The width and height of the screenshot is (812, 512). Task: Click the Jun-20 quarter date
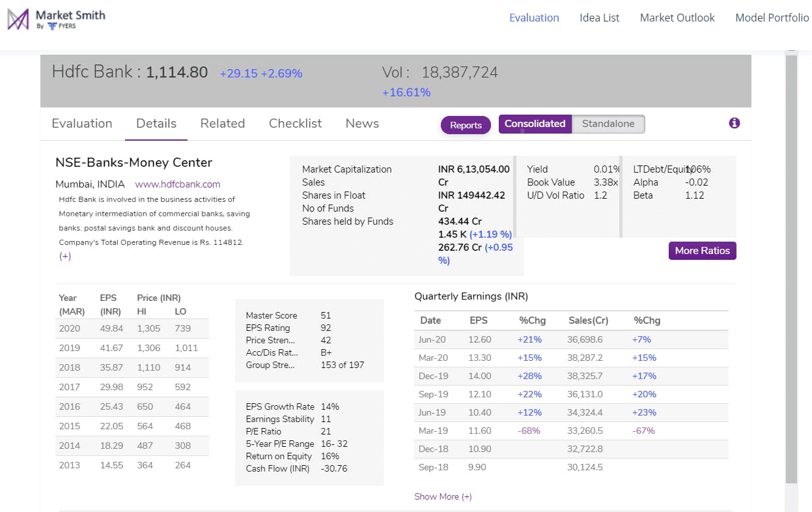point(434,339)
